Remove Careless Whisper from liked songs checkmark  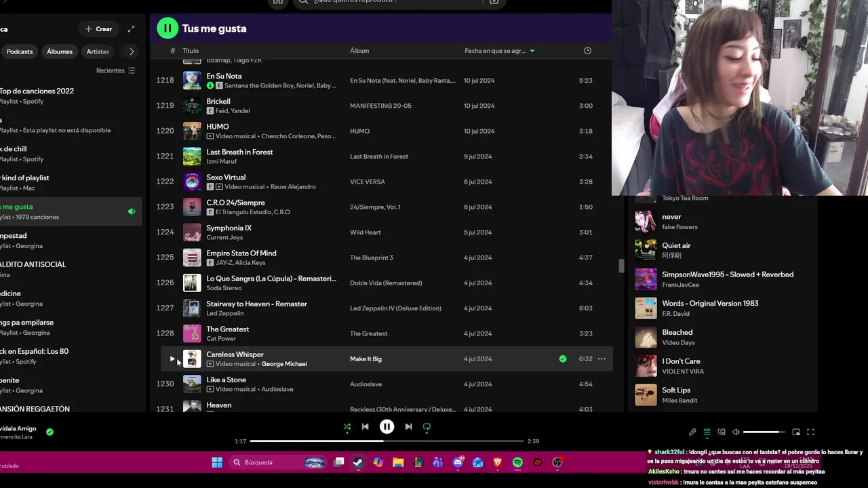click(x=563, y=359)
